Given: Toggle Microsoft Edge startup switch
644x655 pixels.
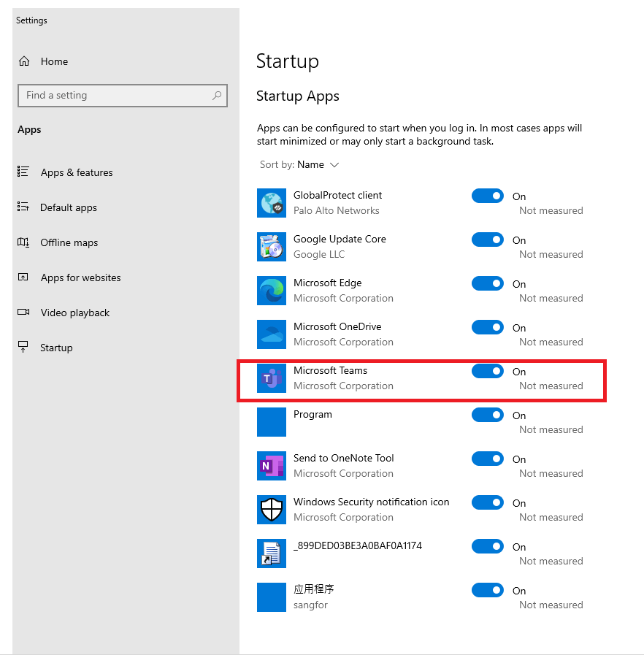Looking at the screenshot, I should tap(488, 283).
